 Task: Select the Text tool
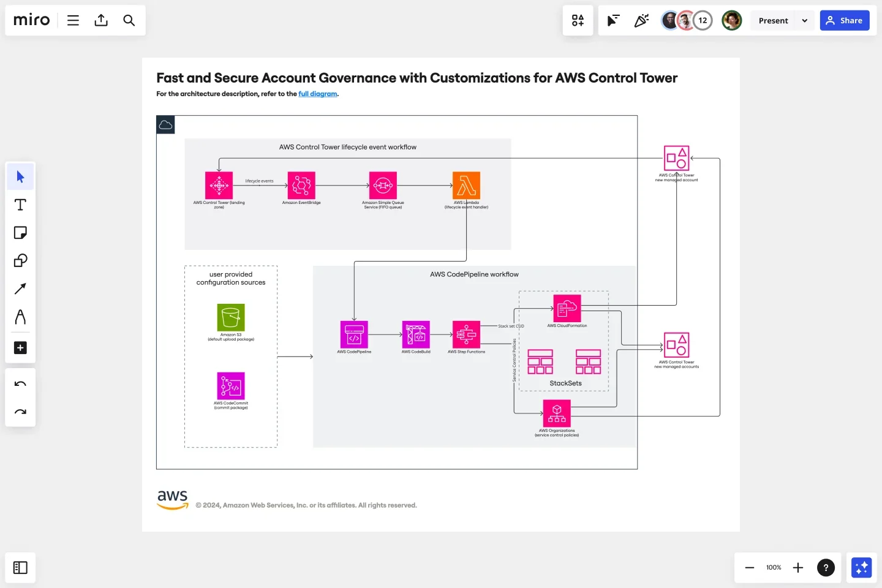20,205
